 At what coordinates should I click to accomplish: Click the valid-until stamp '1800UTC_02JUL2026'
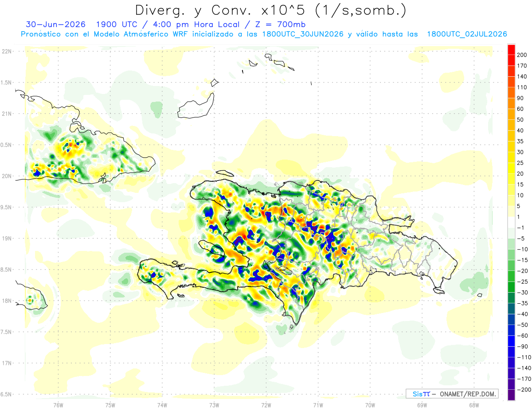point(467,34)
